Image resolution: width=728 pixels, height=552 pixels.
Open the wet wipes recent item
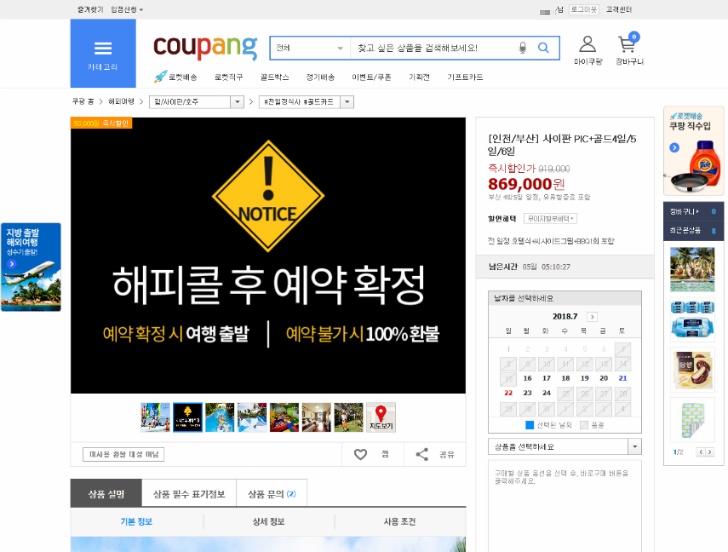tap(692, 319)
